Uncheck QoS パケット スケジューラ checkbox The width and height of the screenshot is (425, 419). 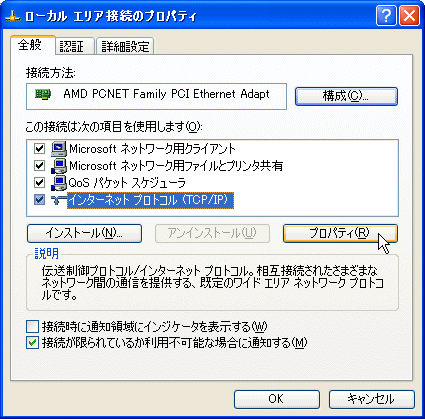pos(39,183)
